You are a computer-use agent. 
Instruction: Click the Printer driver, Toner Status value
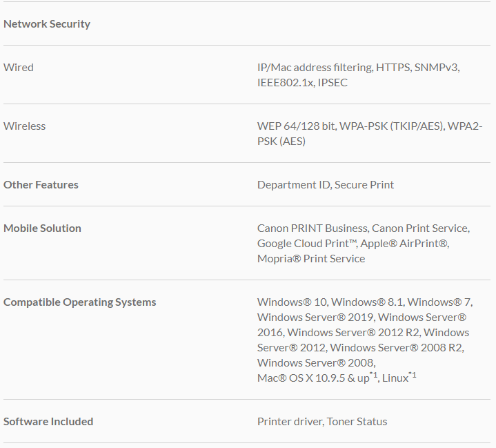[322, 422]
